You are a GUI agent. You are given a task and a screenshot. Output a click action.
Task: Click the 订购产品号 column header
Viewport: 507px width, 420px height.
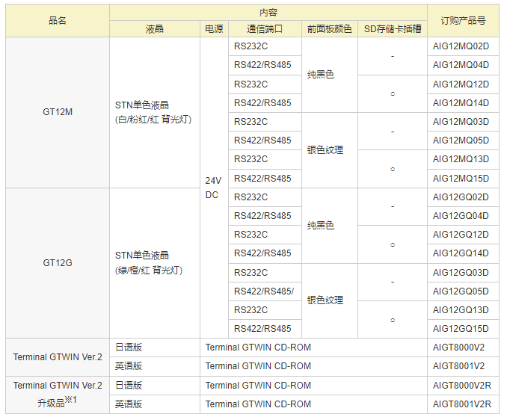pos(463,21)
